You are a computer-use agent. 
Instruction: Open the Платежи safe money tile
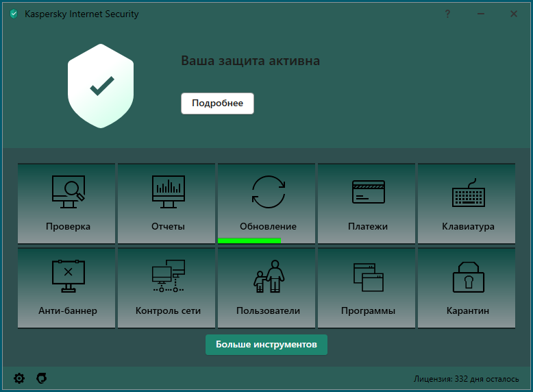click(367, 204)
